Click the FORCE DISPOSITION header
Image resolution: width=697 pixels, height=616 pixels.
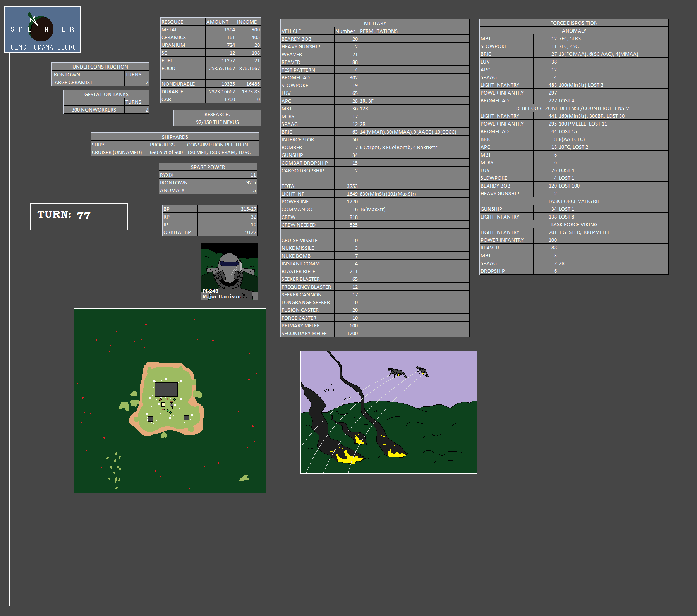[573, 23]
